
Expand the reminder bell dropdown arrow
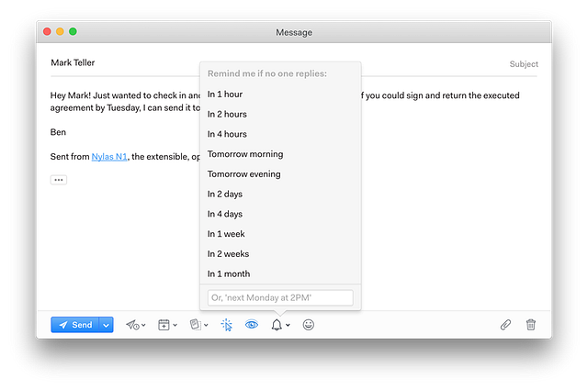point(288,325)
